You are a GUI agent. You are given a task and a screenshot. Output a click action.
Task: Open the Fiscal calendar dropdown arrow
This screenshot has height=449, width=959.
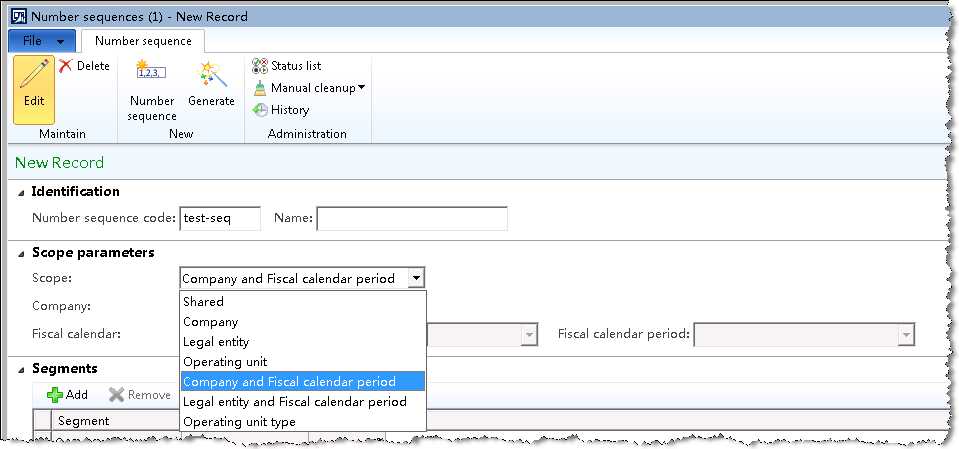tap(529, 335)
